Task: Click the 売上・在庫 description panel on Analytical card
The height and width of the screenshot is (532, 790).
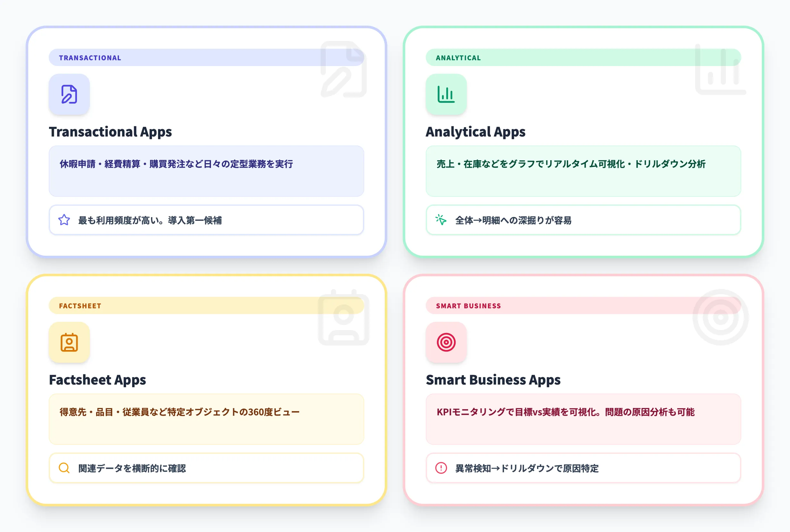Action: tap(584, 171)
